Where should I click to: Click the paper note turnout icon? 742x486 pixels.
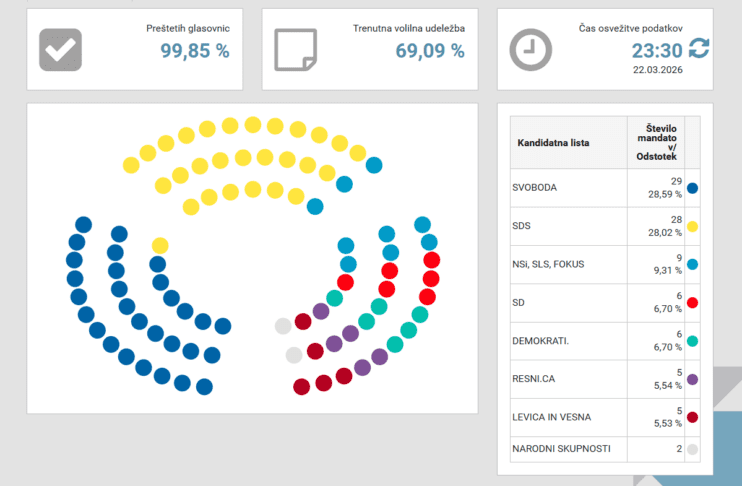296,49
